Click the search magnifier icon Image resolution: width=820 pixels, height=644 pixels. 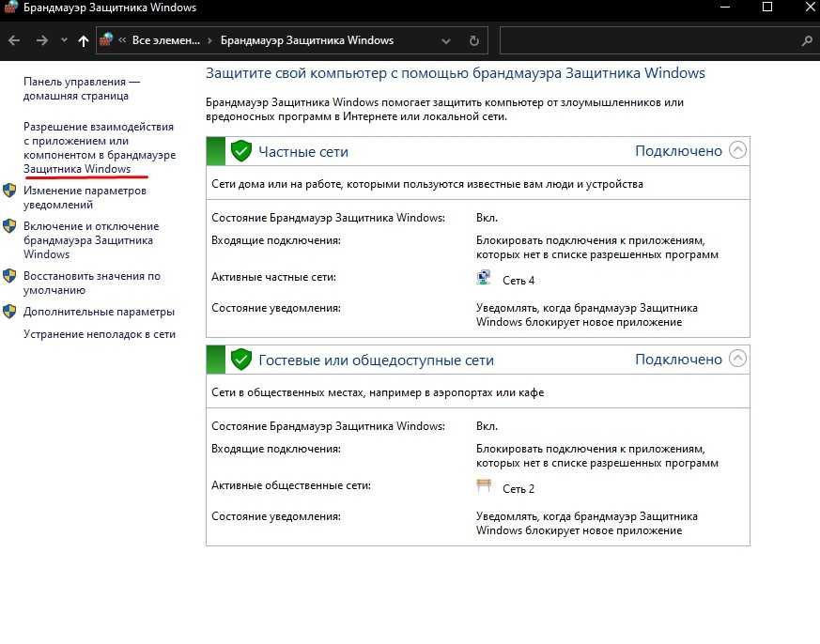tap(806, 41)
